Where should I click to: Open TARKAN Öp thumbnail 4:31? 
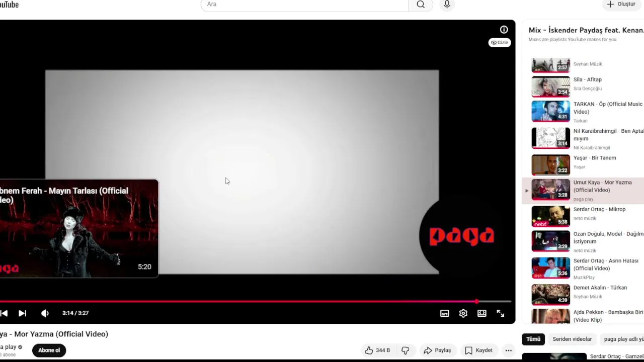coord(551,111)
